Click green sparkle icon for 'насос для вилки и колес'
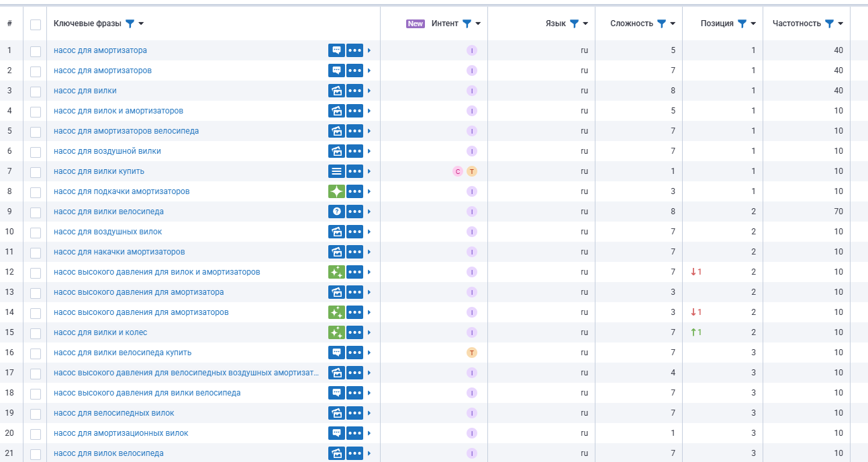The height and width of the screenshot is (462, 868). click(336, 332)
